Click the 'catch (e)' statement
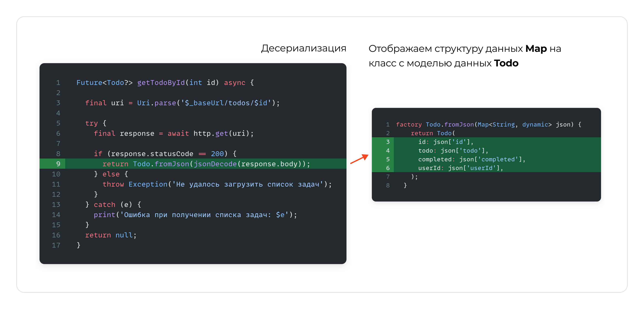This screenshot has height=309, width=644. pyautogui.click(x=113, y=205)
